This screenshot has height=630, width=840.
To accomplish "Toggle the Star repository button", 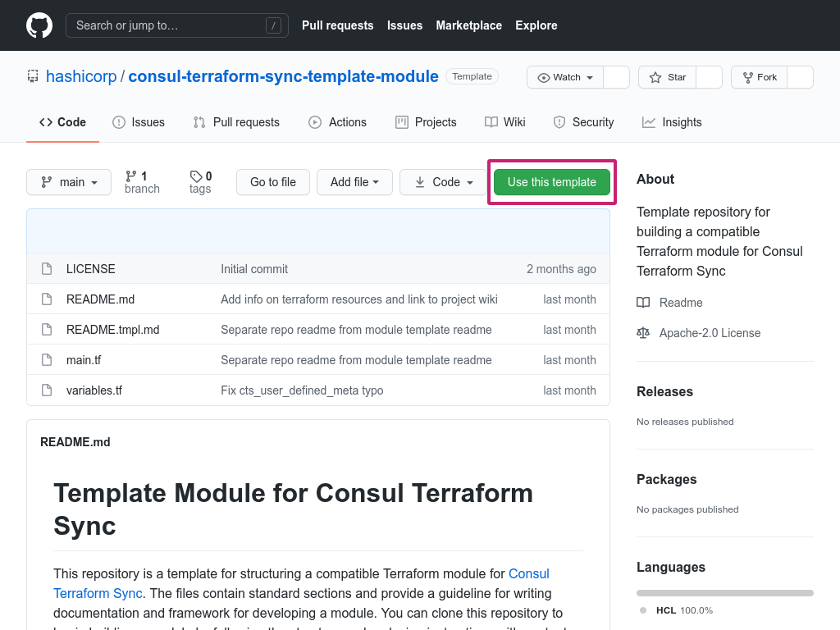I will [667, 77].
